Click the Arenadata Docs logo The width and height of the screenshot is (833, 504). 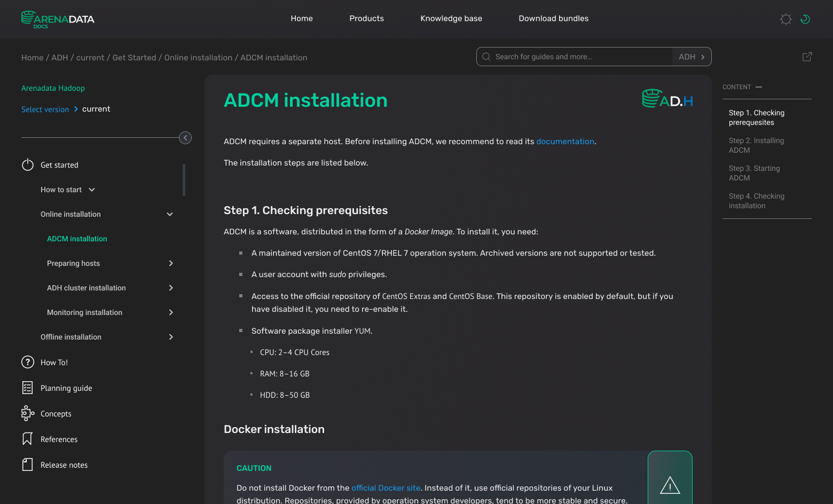[58, 19]
